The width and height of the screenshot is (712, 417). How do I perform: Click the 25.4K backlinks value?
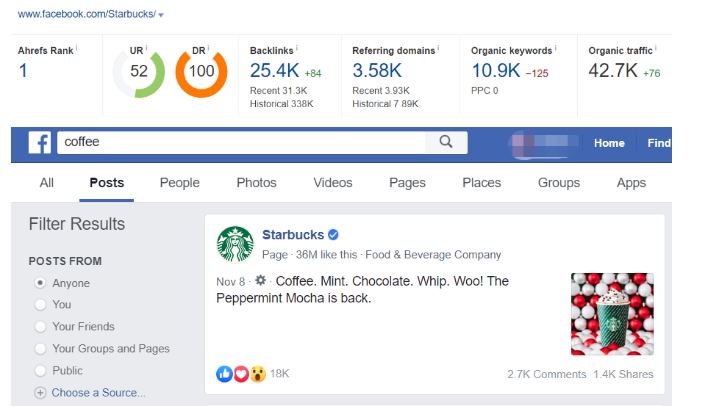pyautogui.click(x=274, y=71)
